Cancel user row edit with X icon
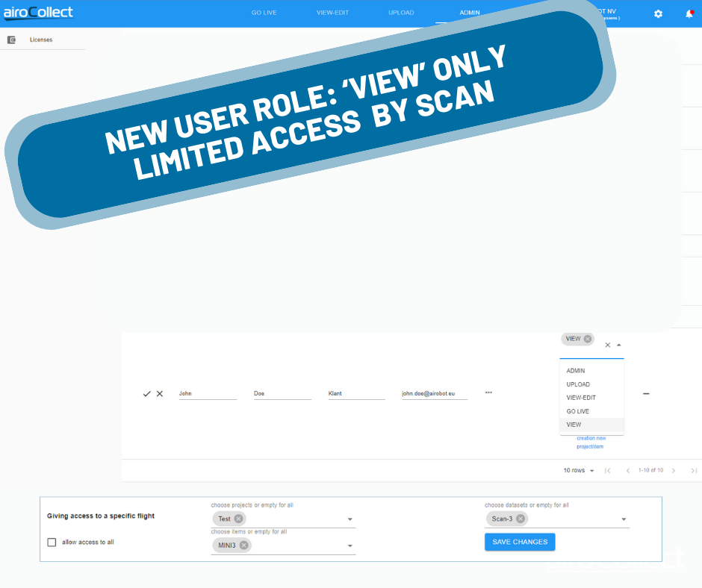The width and height of the screenshot is (702, 588). (159, 393)
